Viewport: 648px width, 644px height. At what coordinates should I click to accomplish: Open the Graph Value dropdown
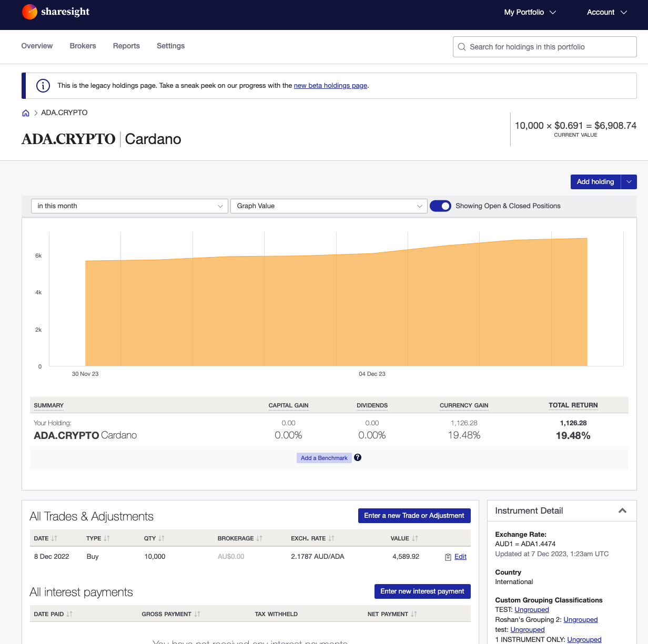point(329,206)
